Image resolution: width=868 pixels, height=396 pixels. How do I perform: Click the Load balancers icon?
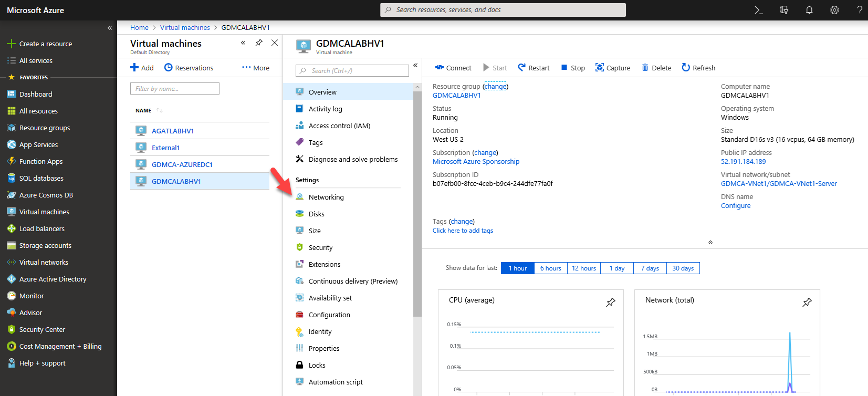click(x=12, y=228)
